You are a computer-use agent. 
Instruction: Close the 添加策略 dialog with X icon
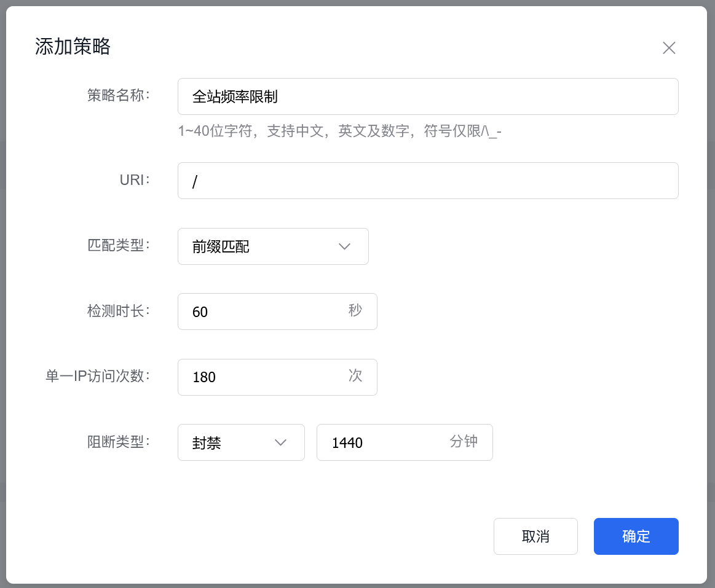point(669,48)
